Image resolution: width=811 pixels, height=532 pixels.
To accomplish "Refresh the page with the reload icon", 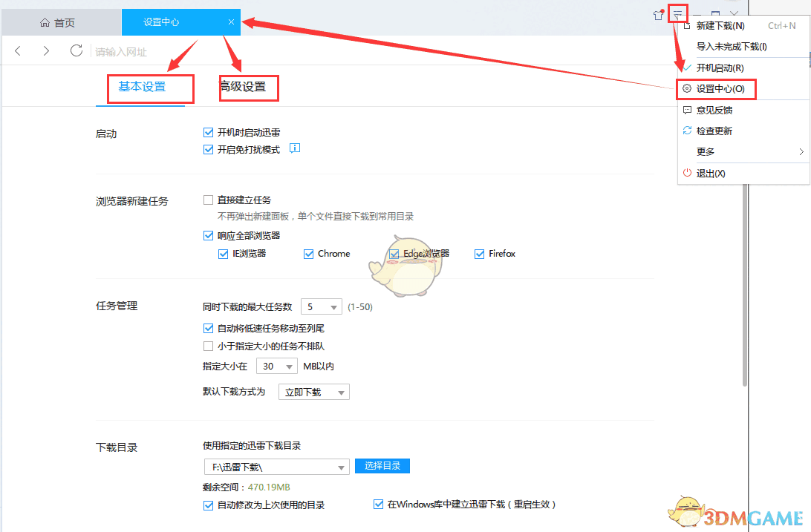I will point(76,50).
